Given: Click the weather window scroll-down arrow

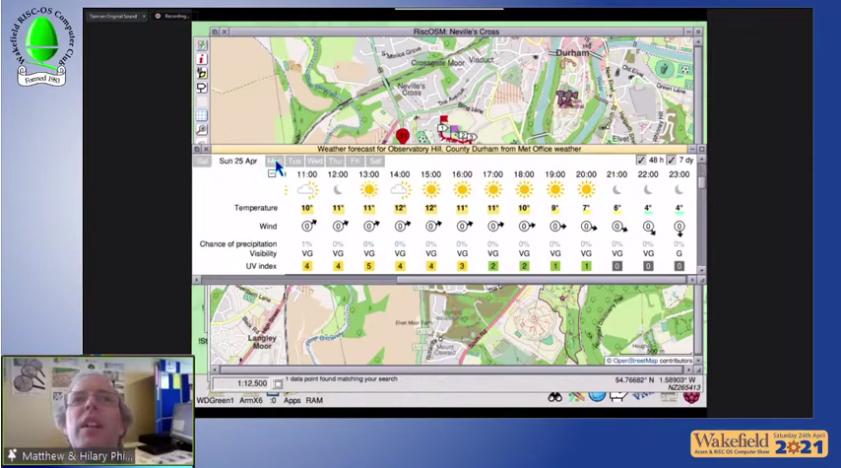Looking at the screenshot, I should click(701, 270).
